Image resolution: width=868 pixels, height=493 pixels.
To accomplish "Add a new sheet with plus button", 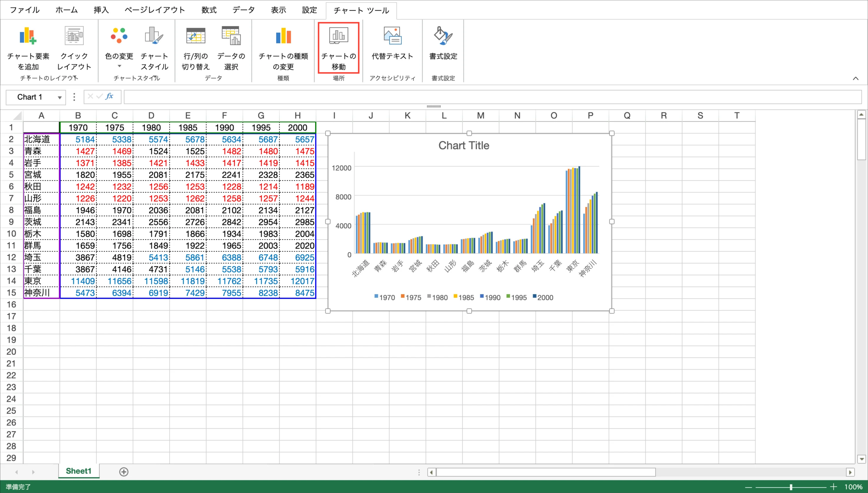I will [124, 472].
